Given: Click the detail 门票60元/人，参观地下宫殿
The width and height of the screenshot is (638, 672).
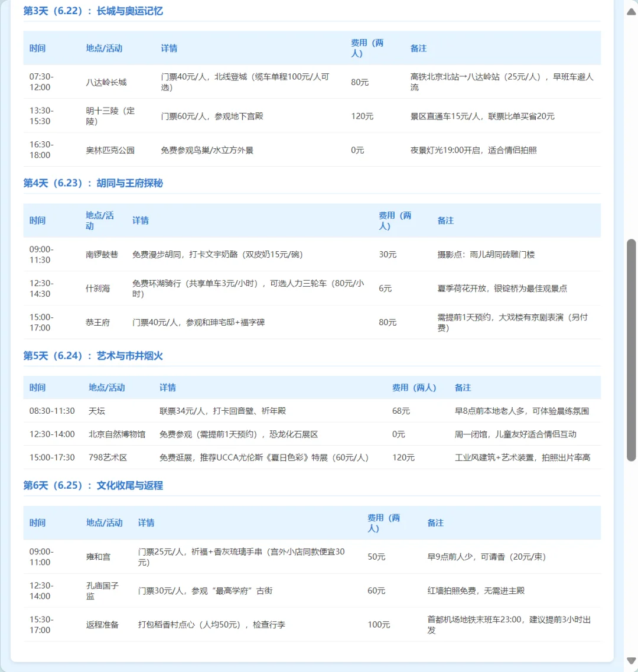Looking at the screenshot, I should click(x=212, y=116).
